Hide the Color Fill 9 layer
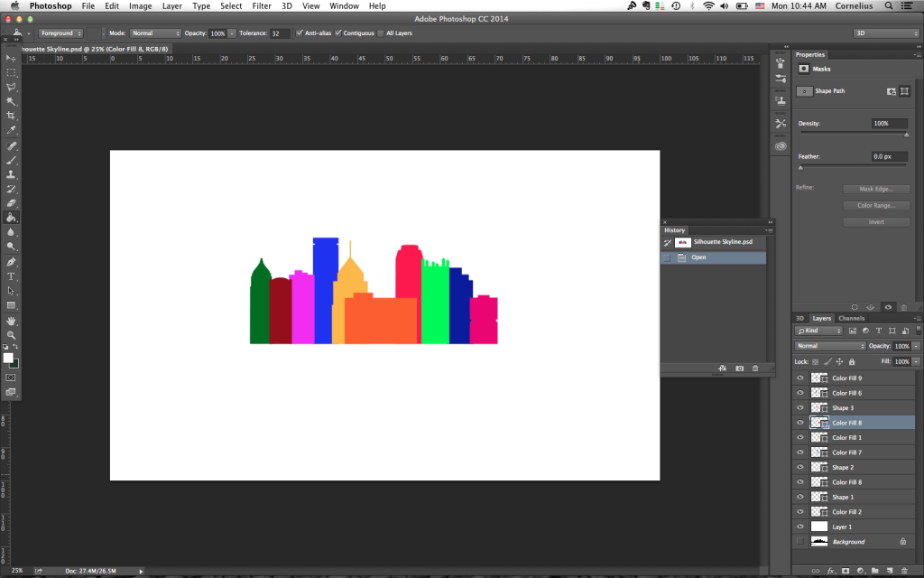The image size is (924, 578). (x=799, y=378)
